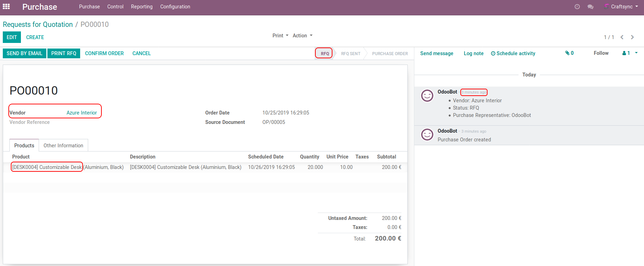Open the Reporting menu
Viewport: 644px width, 266px height.
[x=141, y=7]
